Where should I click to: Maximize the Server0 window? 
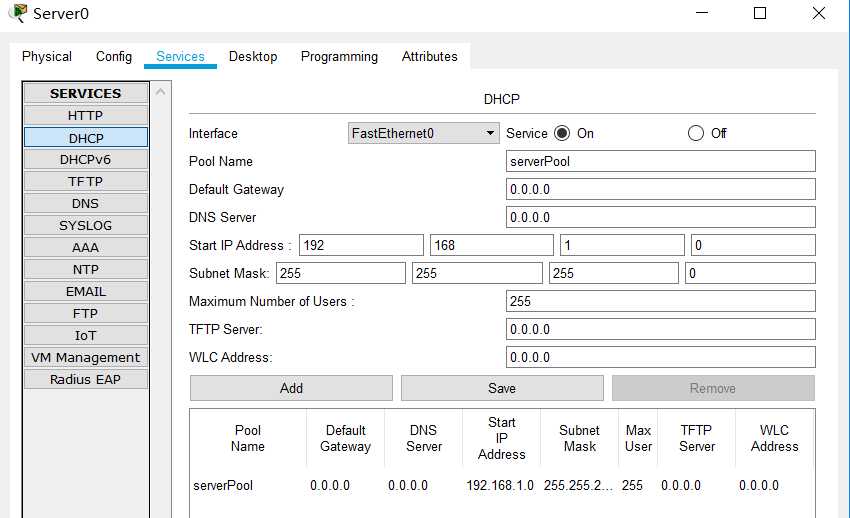(760, 13)
